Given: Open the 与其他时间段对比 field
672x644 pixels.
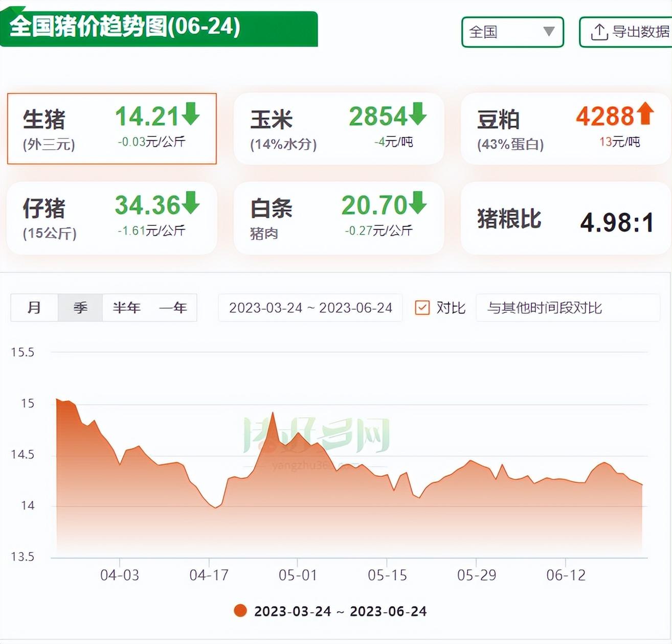Looking at the screenshot, I should 568,308.
